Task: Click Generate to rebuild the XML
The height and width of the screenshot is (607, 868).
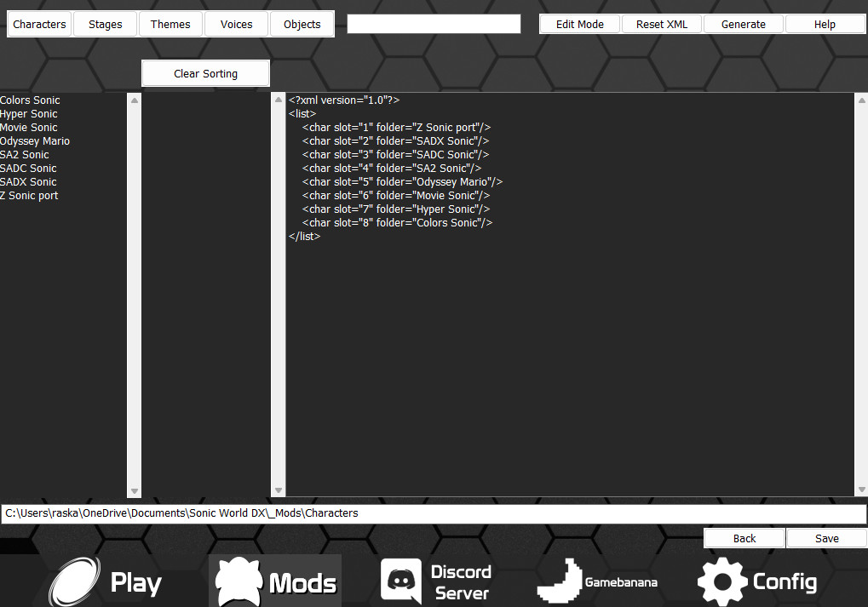Action: 743,24
